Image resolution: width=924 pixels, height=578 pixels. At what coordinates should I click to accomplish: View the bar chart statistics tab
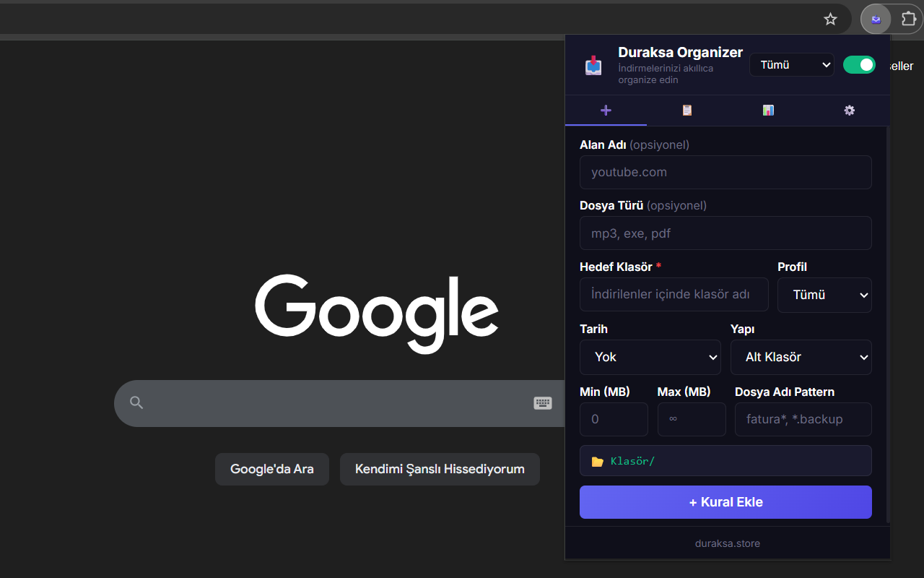(x=768, y=111)
